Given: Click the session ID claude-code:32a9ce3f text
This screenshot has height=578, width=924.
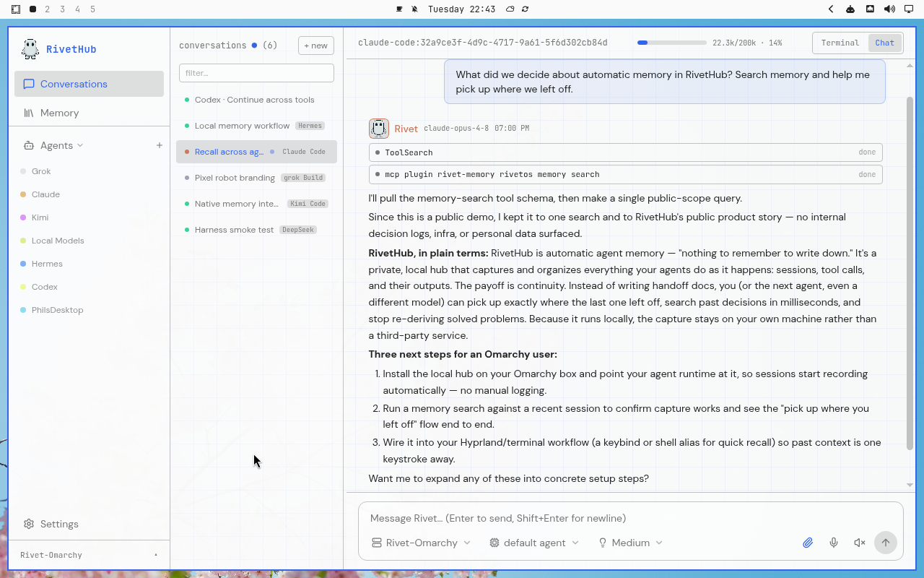Looking at the screenshot, I should (x=483, y=43).
